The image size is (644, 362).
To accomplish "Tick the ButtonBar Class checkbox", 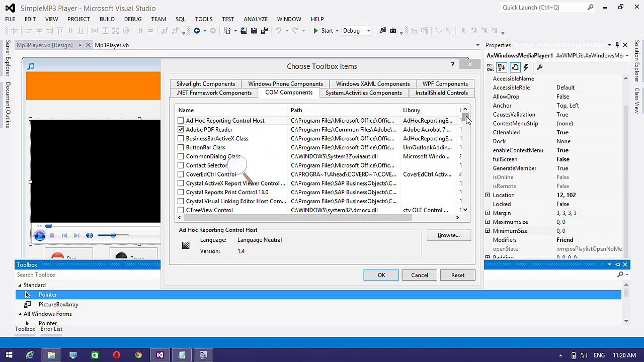I will 181,148.
